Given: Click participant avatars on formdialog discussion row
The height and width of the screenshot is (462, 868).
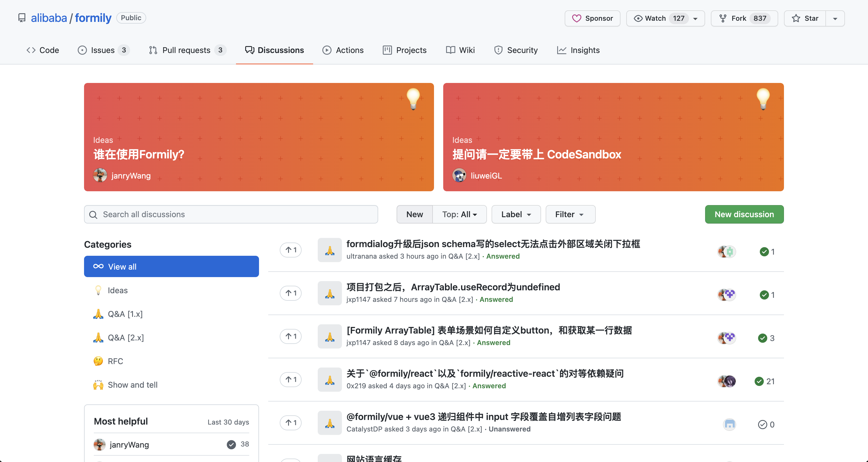Looking at the screenshot, I should click(727, 251).
